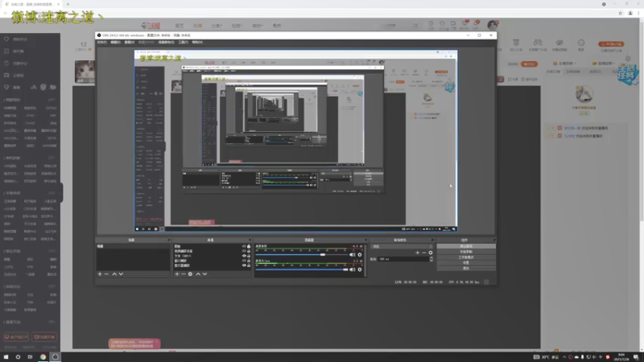Image resolution: width=644 pixels, height=362 pixels.
Task: Select the only scene in the Scenes list
Action: [133, 246]
